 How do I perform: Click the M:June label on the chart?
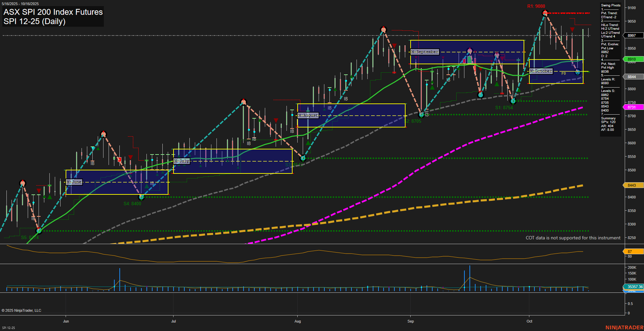[74, 182]
